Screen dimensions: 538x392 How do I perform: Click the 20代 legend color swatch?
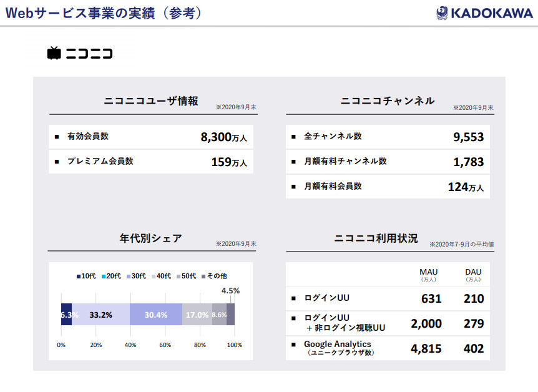point(104,277)
